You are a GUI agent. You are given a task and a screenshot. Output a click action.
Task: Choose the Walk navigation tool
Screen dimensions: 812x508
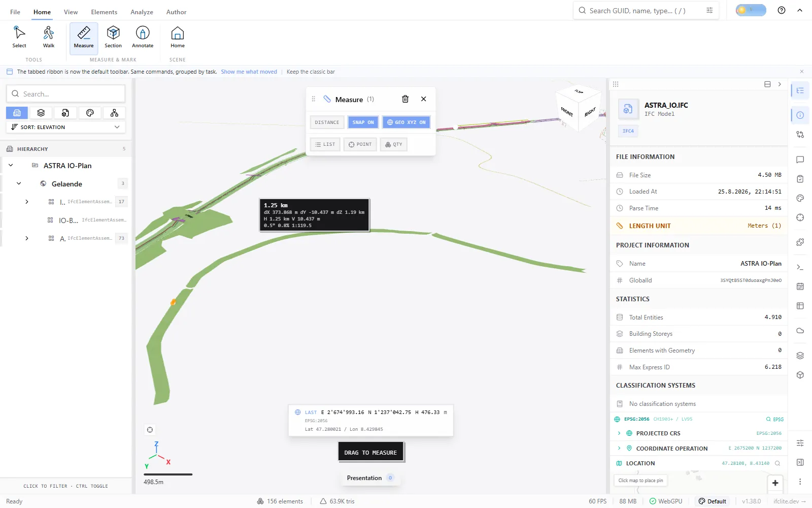pos(49,37)
